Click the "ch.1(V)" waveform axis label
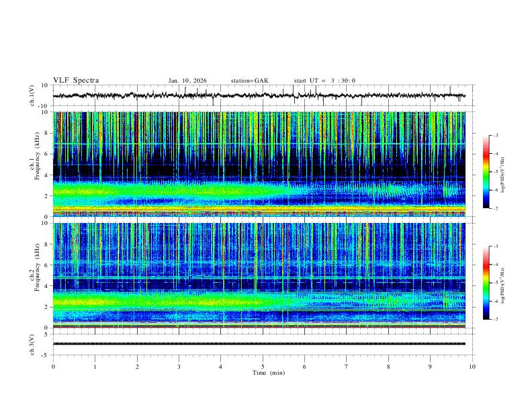Screen dimensions: 532x411 [32, 95]
